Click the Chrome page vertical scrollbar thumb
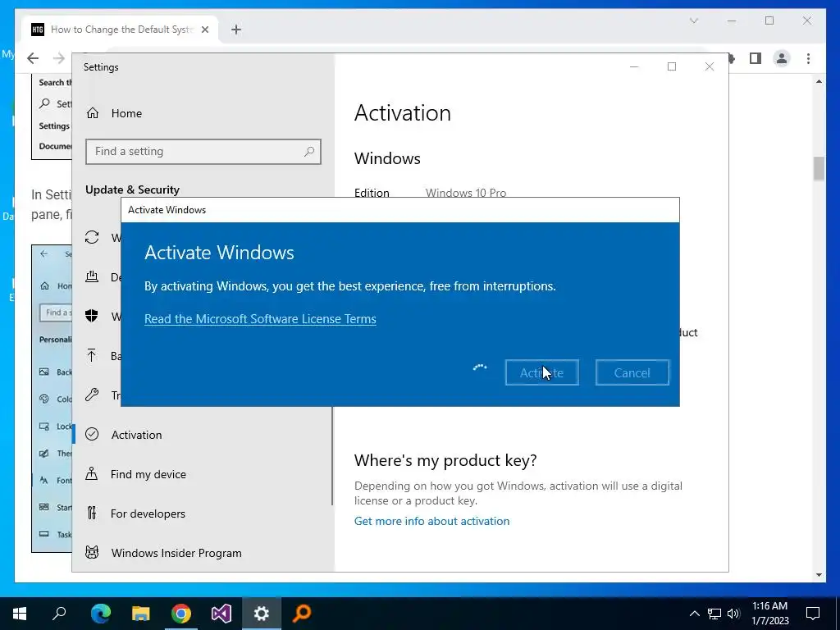Viewport: 840px width, 630px height. tap(819, 168)
